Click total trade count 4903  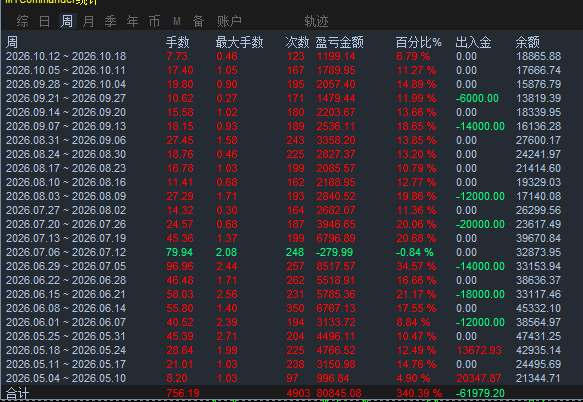pos(298,393)
